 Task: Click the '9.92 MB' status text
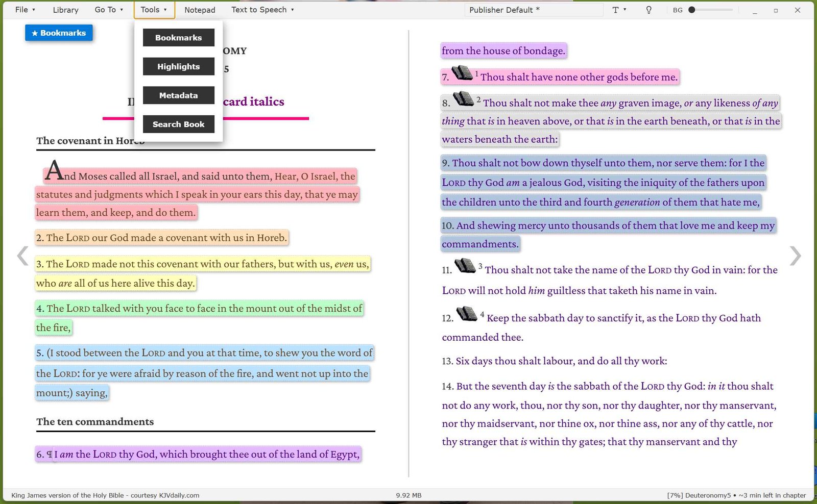408,495
